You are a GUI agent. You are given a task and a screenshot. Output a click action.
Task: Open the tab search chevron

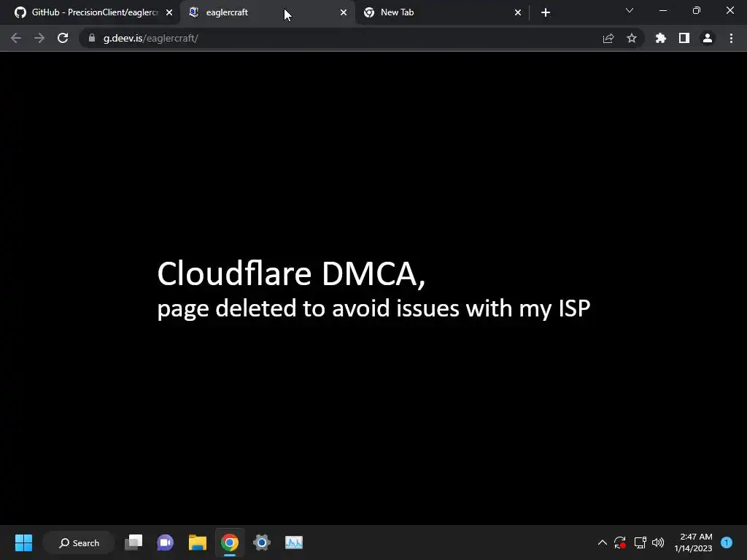click(x=630, y=10)
